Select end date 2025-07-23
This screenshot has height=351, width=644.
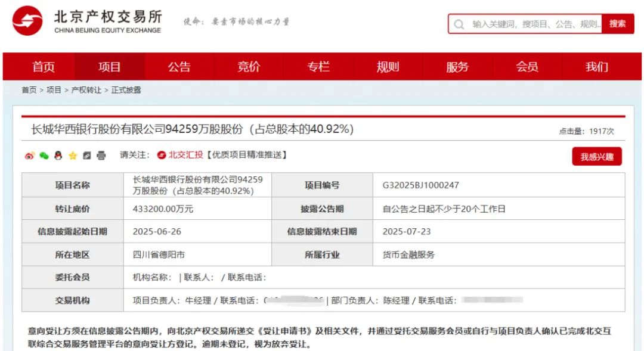[407, 232]
